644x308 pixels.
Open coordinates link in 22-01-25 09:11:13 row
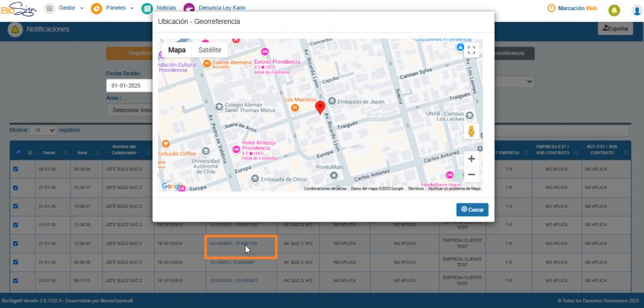tap(233, 281)
